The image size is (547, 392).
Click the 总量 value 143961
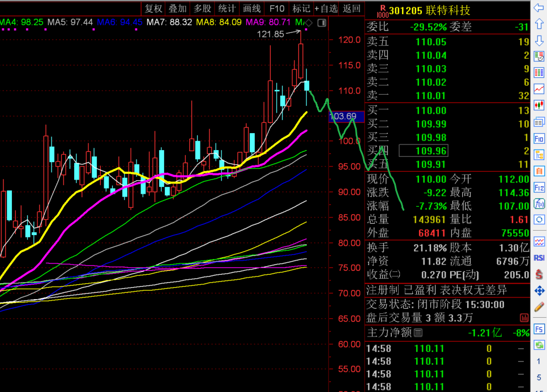tap(429, 220)
